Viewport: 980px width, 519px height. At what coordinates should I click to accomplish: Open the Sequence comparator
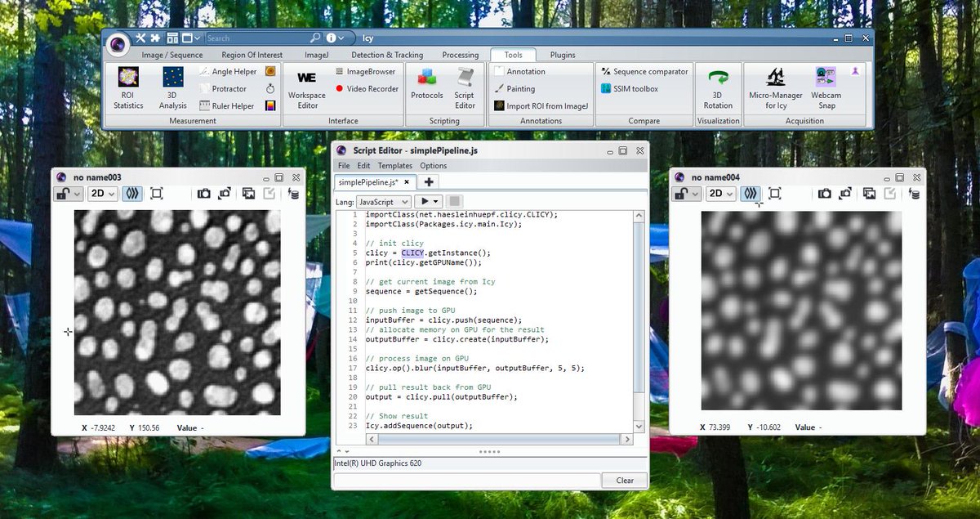644,72
